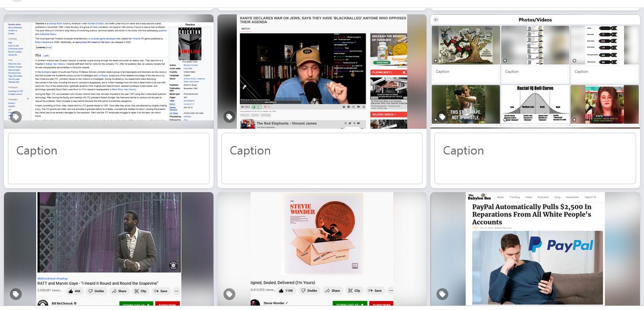Open the Photos/Videos gallery screenshot thumbnail

click(536, 71)
